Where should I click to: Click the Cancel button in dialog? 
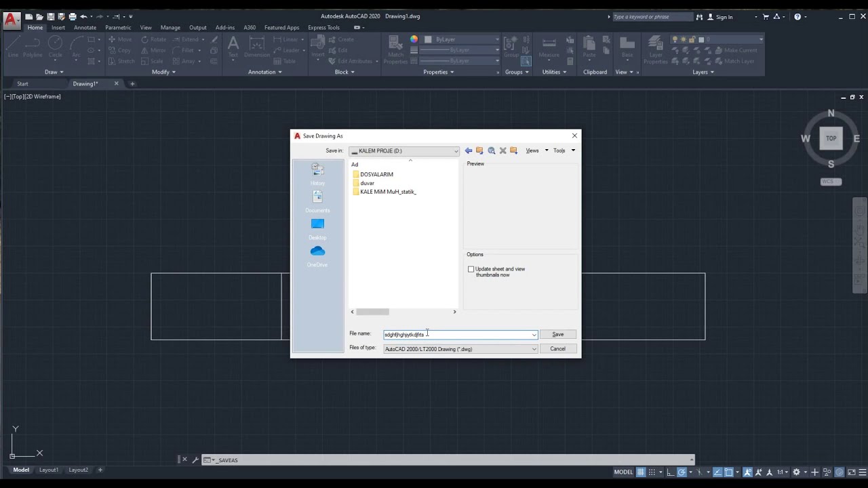tap(557, 349)
